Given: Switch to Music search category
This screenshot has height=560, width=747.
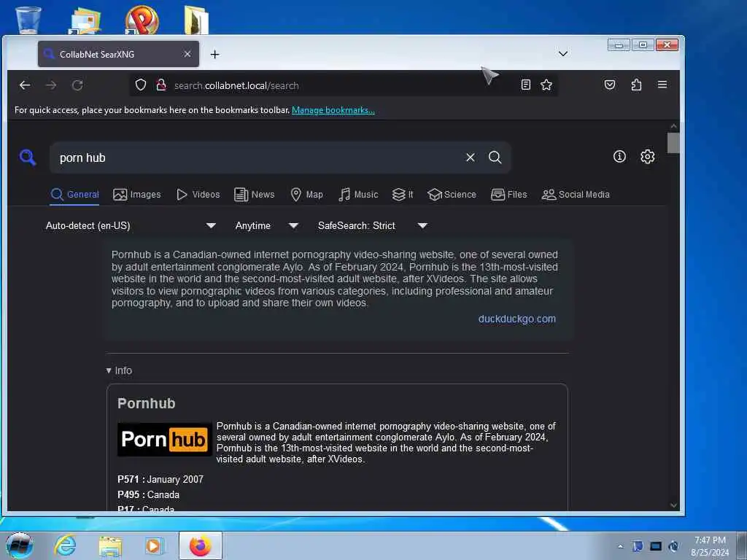Looking at the screenshot, I should point(357,194).
